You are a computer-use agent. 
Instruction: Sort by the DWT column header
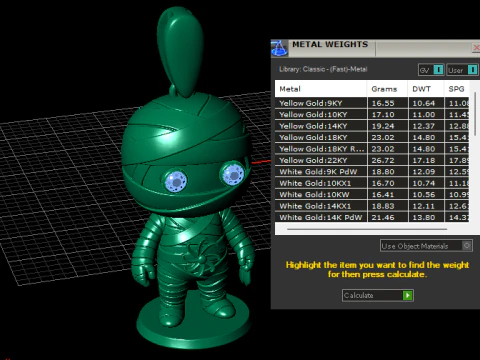[x=426, y=89]
